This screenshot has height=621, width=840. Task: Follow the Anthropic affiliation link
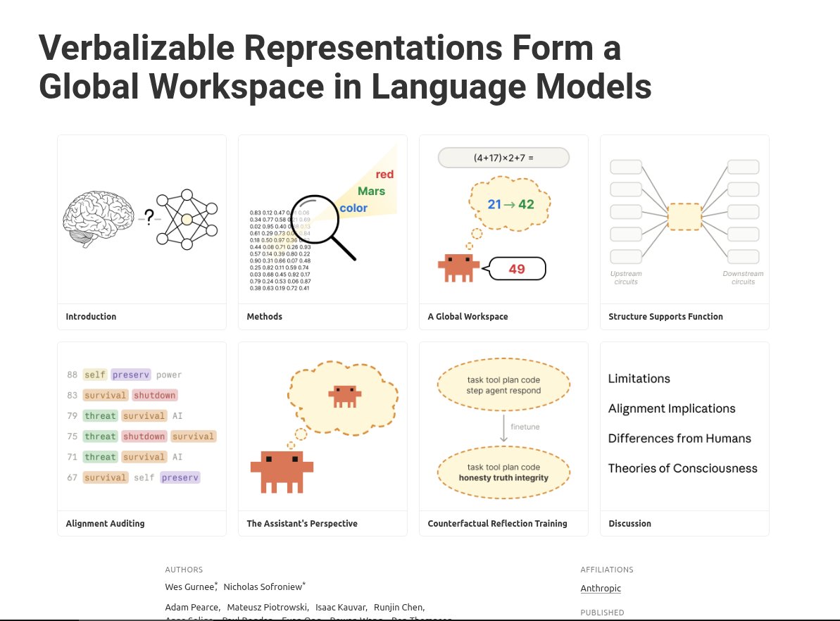tap(601, 589)
